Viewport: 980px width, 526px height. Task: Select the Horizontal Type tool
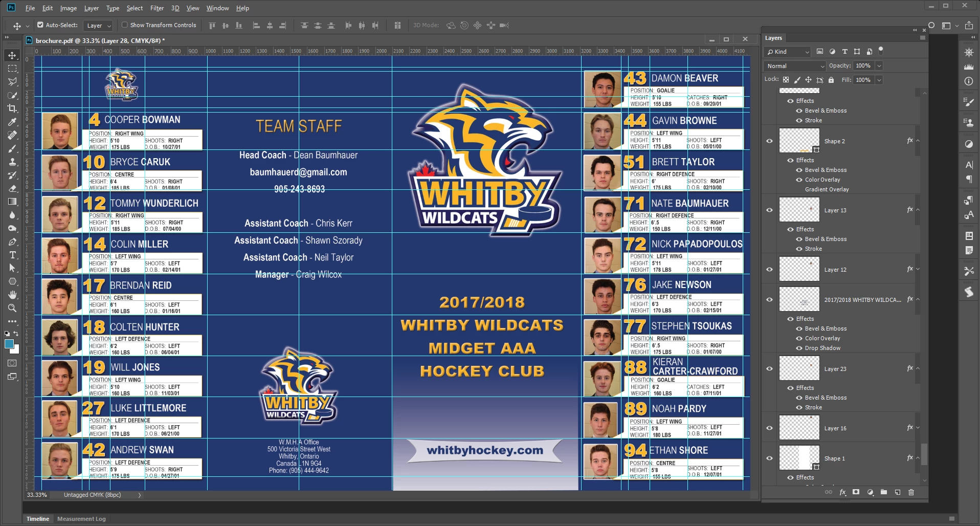[x=12, y=255]
